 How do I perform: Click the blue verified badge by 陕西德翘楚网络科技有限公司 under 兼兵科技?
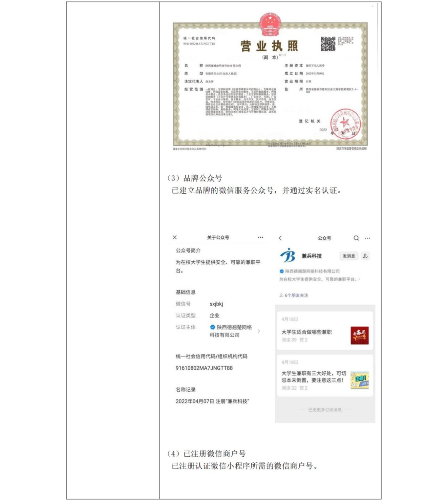(281, 271)
